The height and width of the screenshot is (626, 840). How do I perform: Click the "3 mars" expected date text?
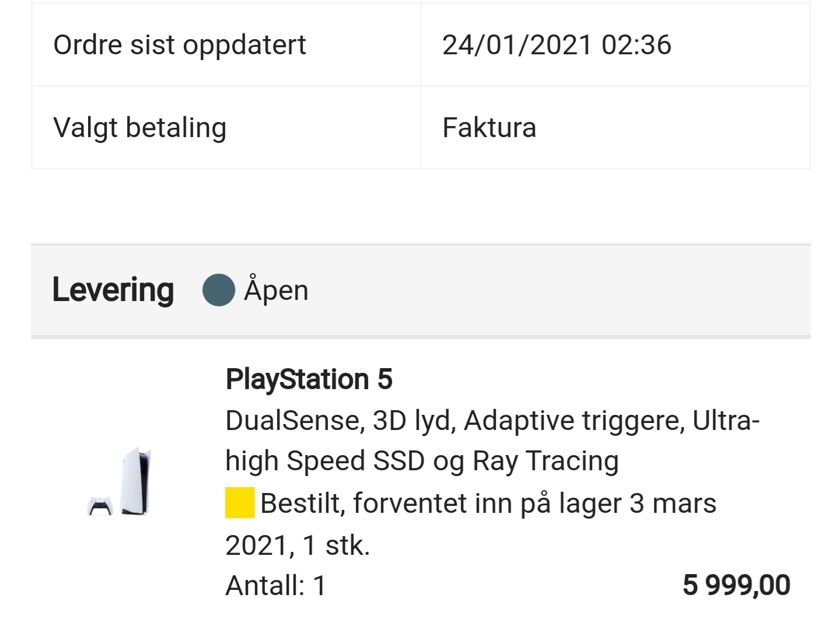coord(673,503)
